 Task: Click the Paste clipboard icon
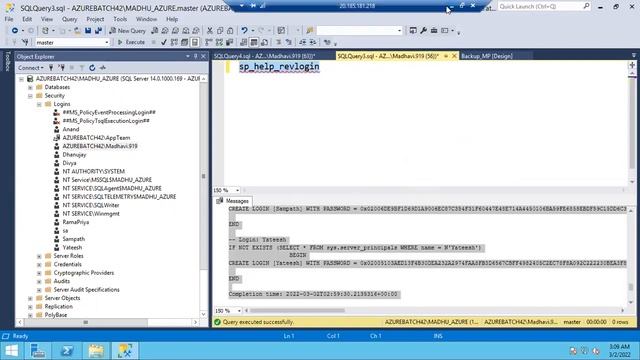[230, 31]
